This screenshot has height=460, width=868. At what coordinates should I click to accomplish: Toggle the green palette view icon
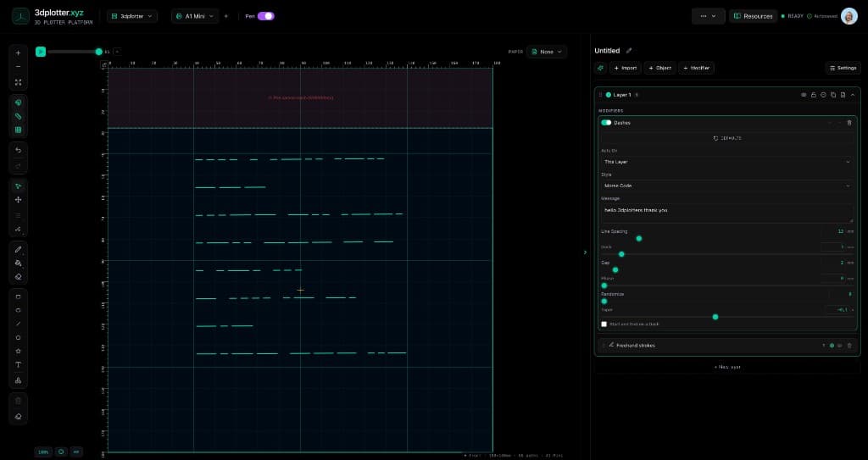(19, 103)
